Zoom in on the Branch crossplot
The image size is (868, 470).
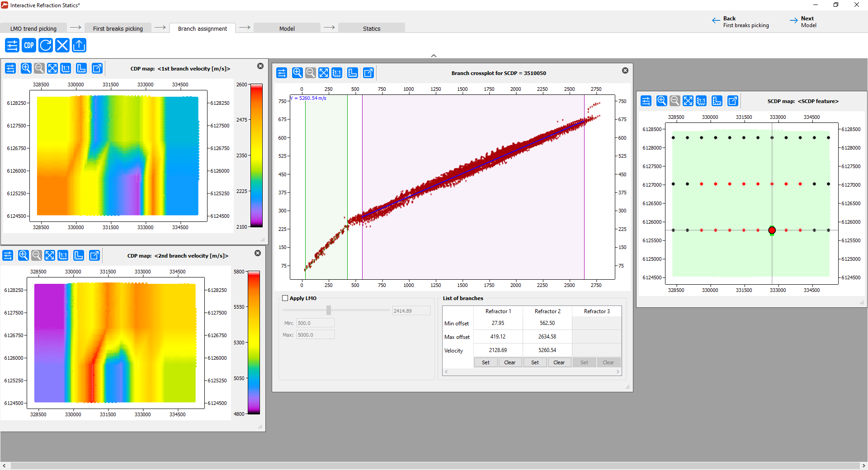click(297, 73)
